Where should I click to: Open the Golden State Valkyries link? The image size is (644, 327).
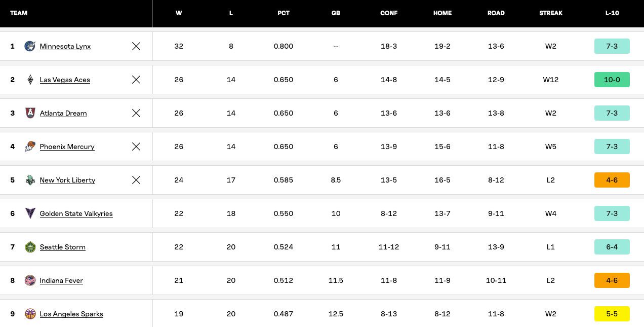(x=76, y=213)
